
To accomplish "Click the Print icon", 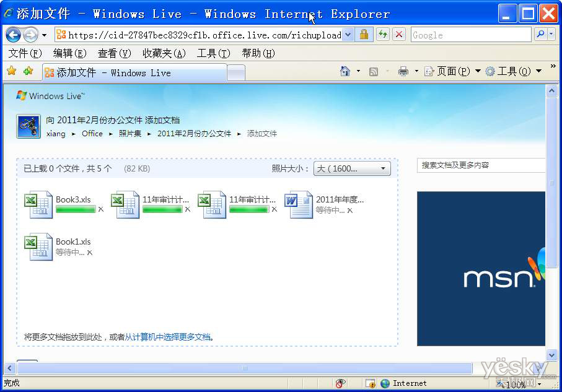I will pyautogui.click(x=403, y=71).
